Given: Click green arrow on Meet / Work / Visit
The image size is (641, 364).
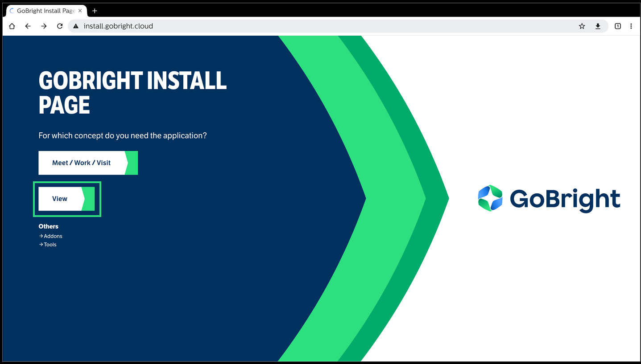Looking at the screenshot, I should tap(132, 163).
